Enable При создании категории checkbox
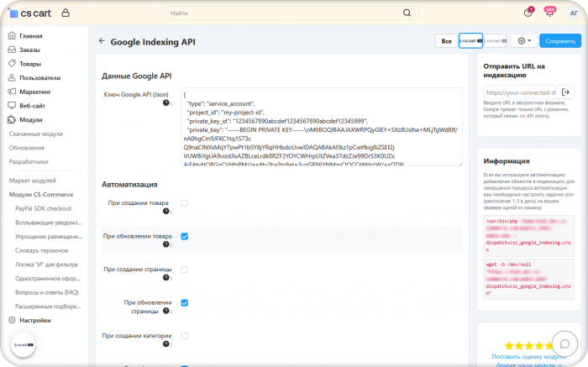Image resolution: width=588 pixels, height=367 pixels. point(184,336)
